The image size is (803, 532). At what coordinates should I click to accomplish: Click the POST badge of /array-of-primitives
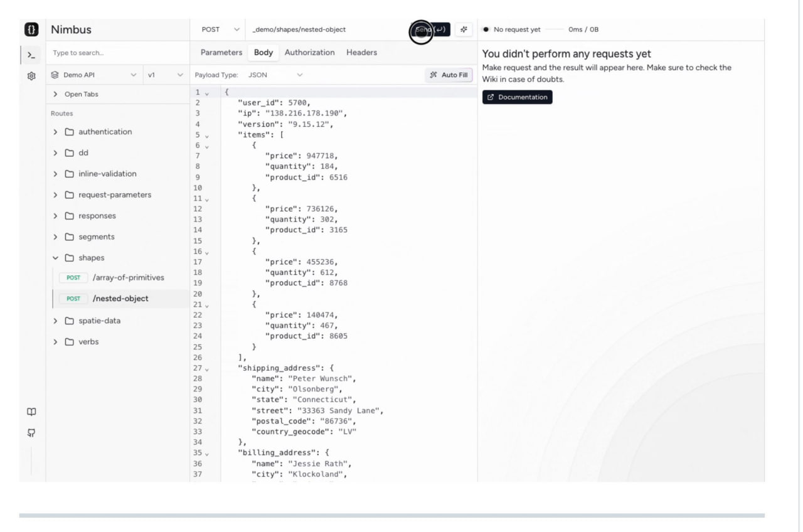[73, 278]
